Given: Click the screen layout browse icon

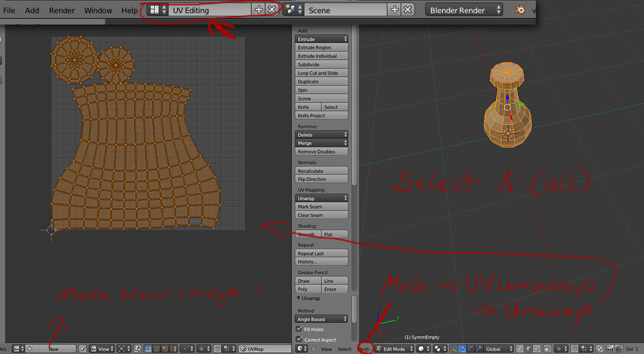Looking at the screenshot, I should 155,10.
